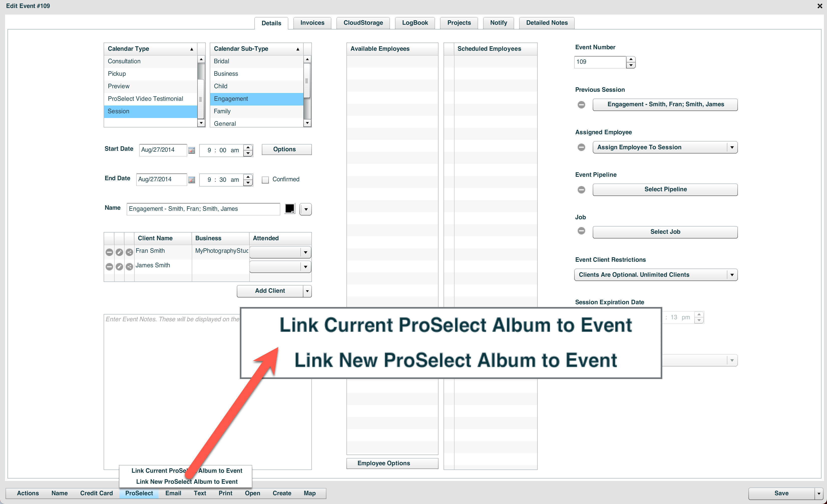
Task: Open the black event color swatch
Action: coord(289,208)
